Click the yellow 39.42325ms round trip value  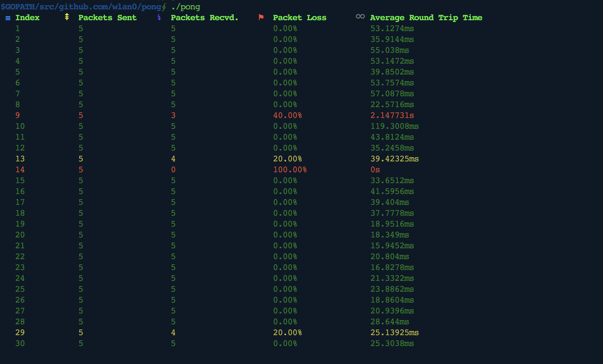click(395, 159)
